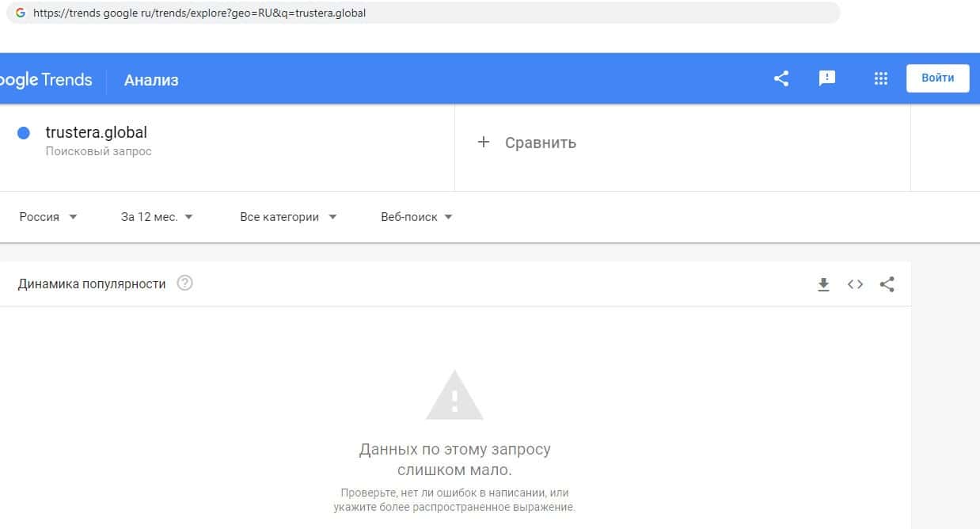980x529 pixels.
Task: Open the Google apps grid icon
Action: pos(880,78)
